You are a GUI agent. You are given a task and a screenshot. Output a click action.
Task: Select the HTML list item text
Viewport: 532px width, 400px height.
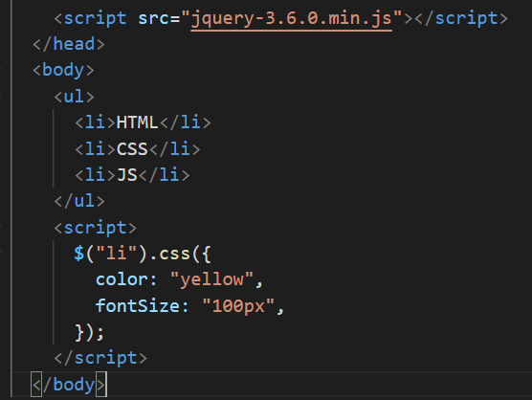click(x=137, y=122)
